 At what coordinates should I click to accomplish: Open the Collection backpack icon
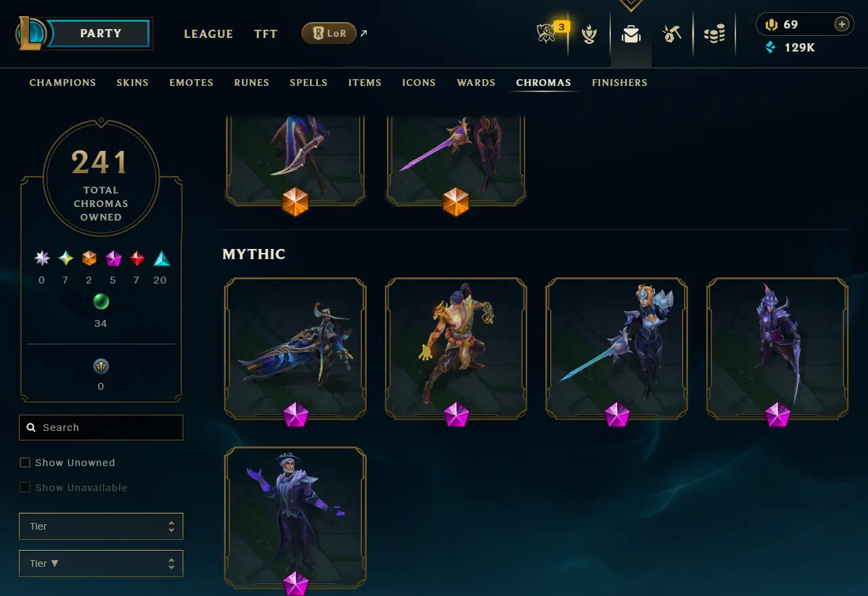(x=631, y=34)
